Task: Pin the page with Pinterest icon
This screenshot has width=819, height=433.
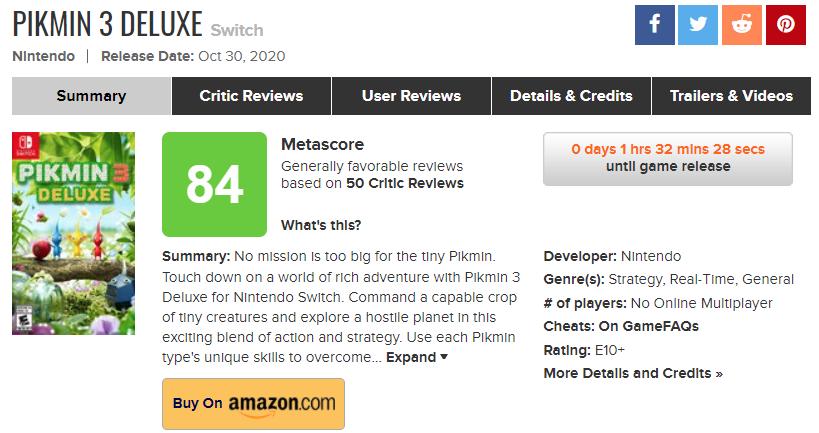Action: click(786, 25)
